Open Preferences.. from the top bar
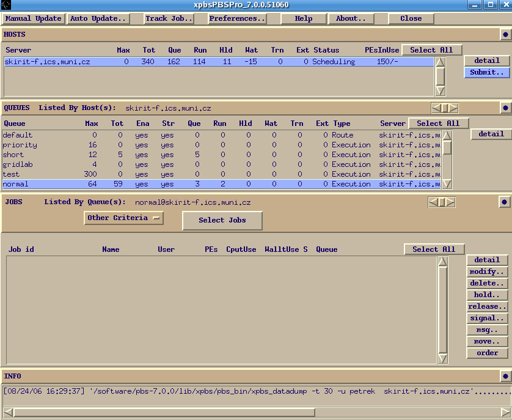The image size is (512, 420). click(x=237, y=18)
